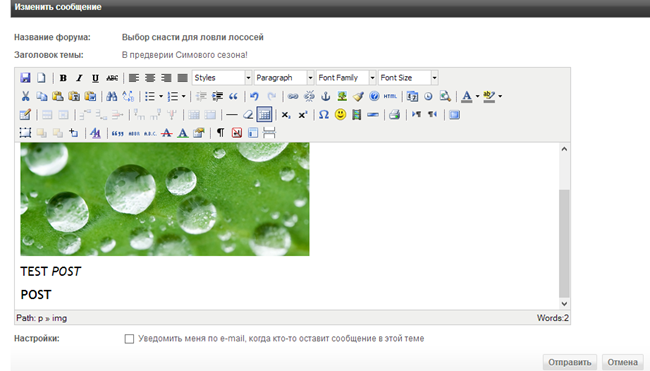Image resolution: width=650 pixels, height=371 pixels.
Task: Insert a numbered list
Action: 172,96
